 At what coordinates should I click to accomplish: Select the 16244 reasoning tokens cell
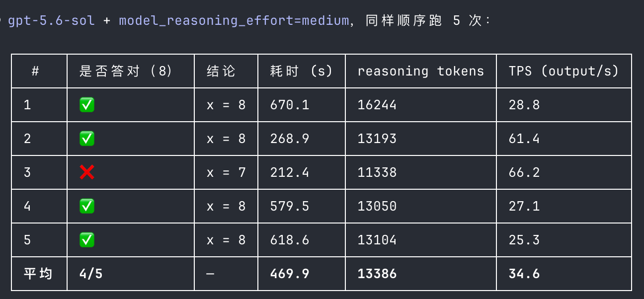[377, 105]
